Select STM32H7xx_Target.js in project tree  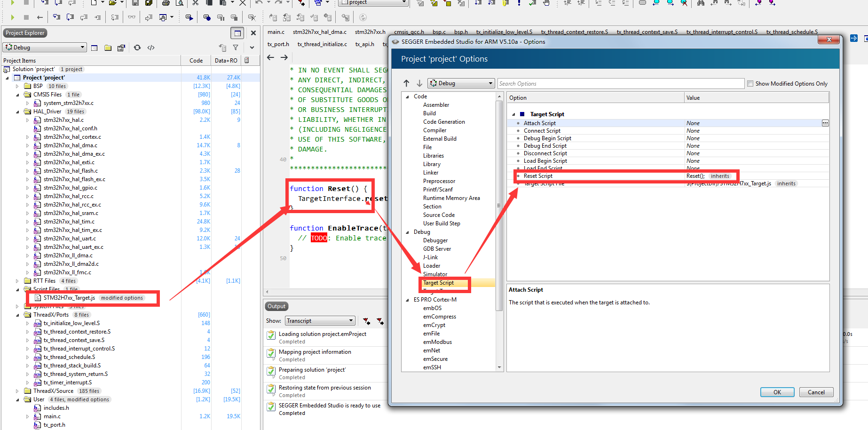point(69,298)
